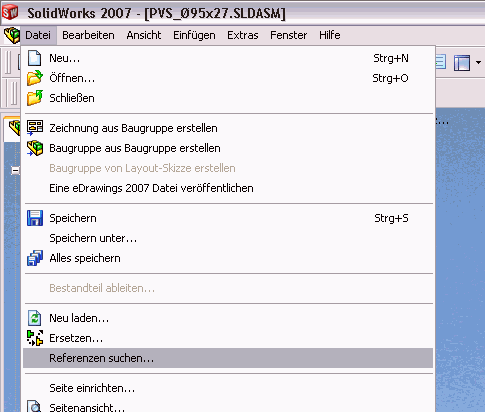Open the toolbar dropdown arrow at right
485x412 pixels.
click(x=478, y=62)
